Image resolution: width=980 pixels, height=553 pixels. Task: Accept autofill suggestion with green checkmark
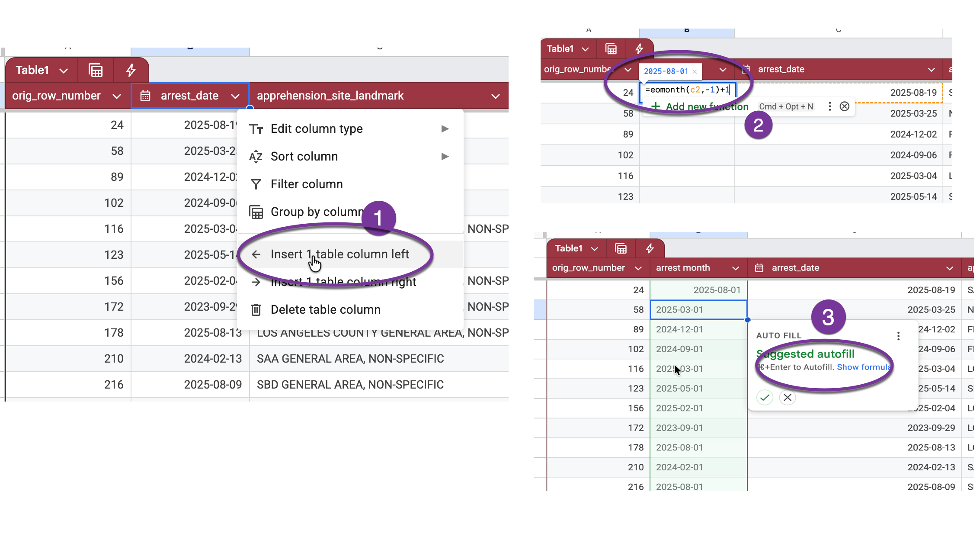[x=765, y=397]
